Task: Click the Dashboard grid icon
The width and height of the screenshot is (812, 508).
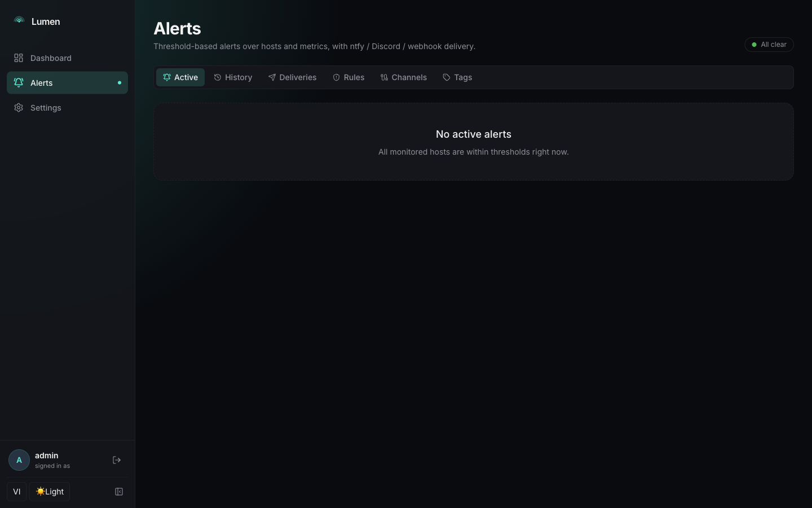Action: click(19, 58)
